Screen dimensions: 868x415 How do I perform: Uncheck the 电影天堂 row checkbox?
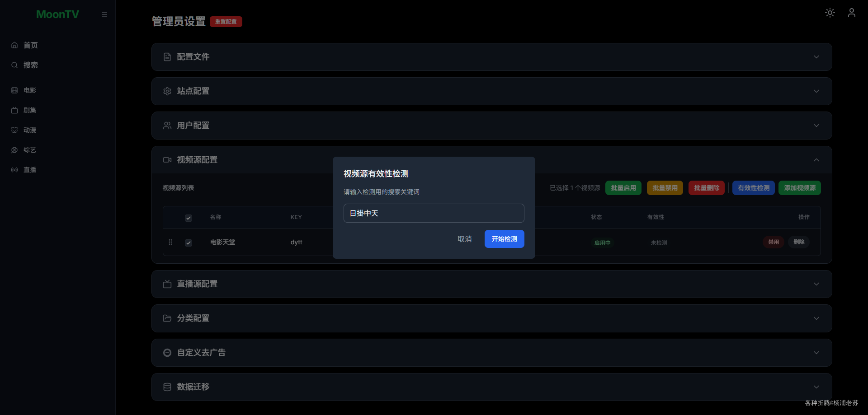(189, 242)
